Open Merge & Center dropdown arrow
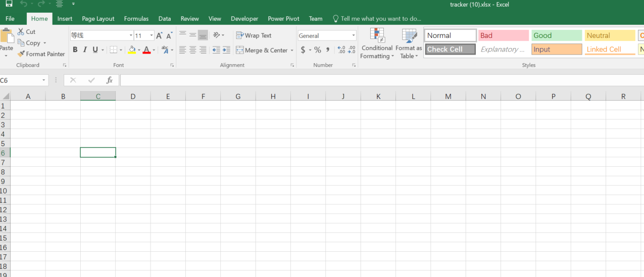This screenshot has height=277, width=644. tap(292, 50)
